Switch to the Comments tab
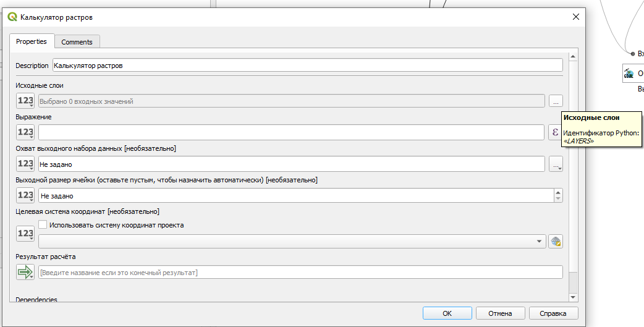 tap(77, 42)
